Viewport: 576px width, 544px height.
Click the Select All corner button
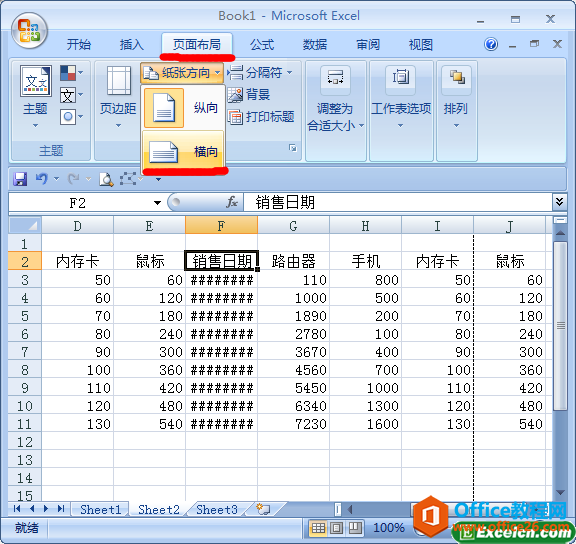point(25,225)
